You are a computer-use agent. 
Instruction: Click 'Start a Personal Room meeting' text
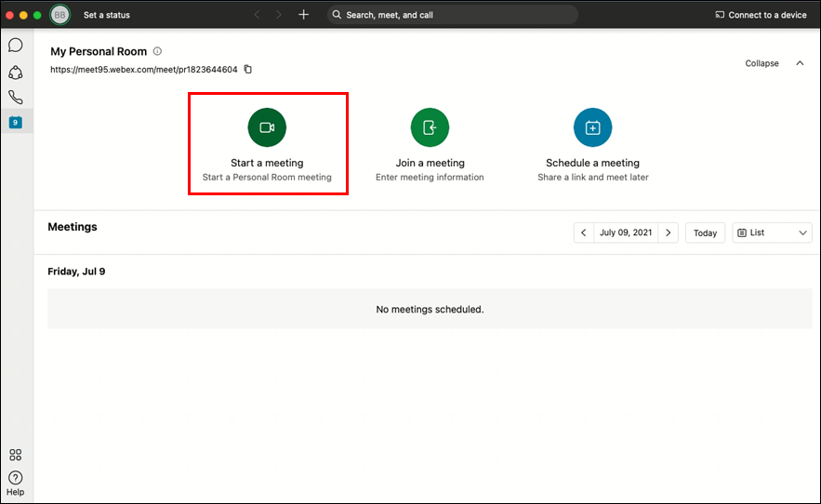pos(267,177)
